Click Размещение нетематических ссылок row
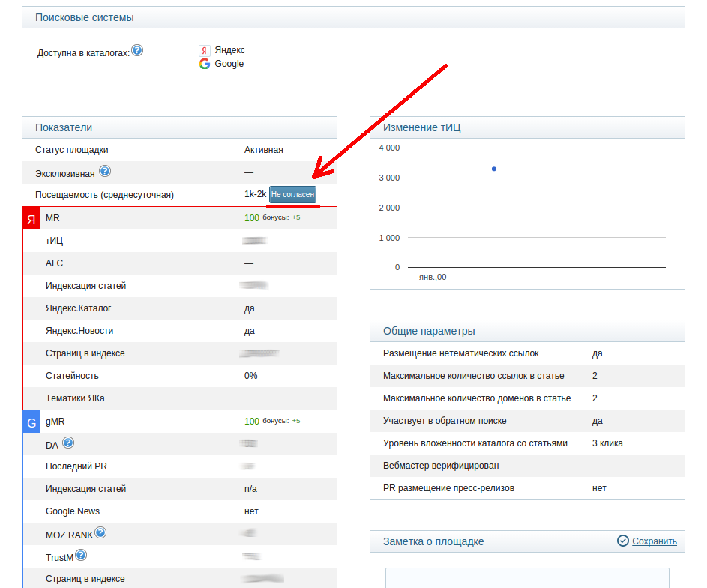 [527, 353]
